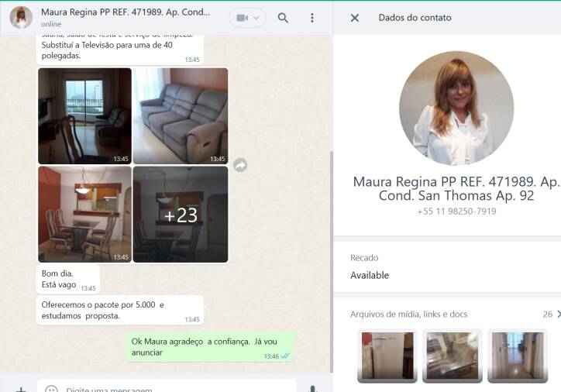Screen dimensions: 561x392
Task: Open the video call options dropdown arrow
Action: pyautogui.click(x=257, y=18)
